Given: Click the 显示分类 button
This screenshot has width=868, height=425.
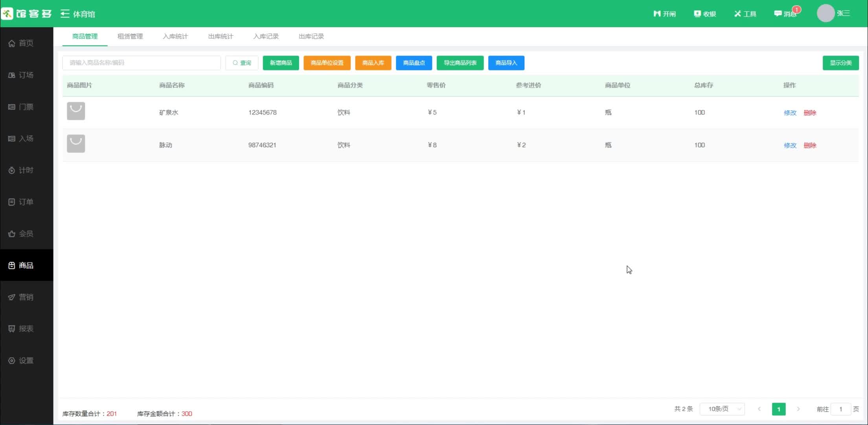Looking at the screenshot, I should pyautogui.click(x=840, y=63).
